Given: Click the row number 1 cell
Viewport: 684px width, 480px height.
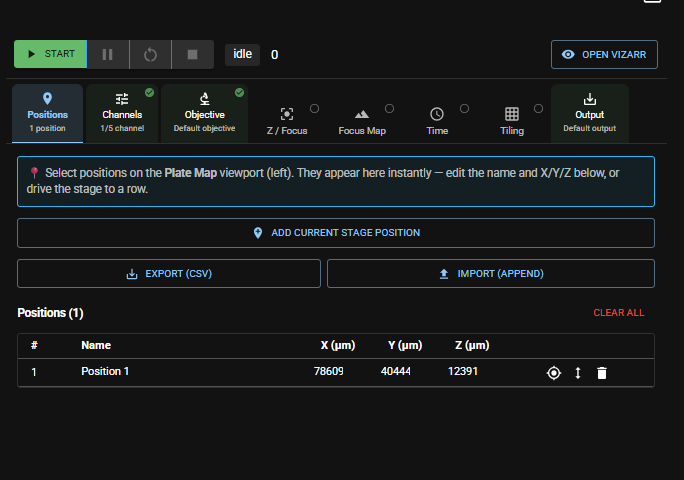Looking at the screenshot, I should tap(34, 372).
